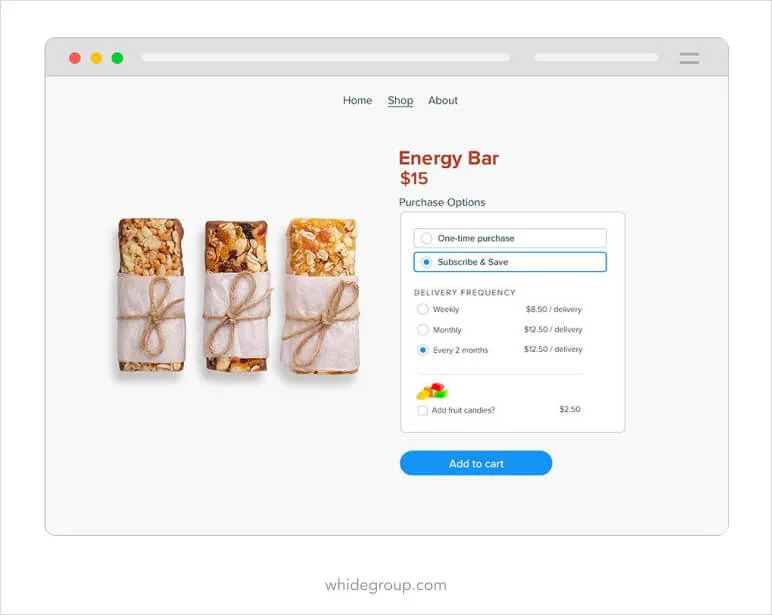
Task: Click the green window dot
Action: 117,58
